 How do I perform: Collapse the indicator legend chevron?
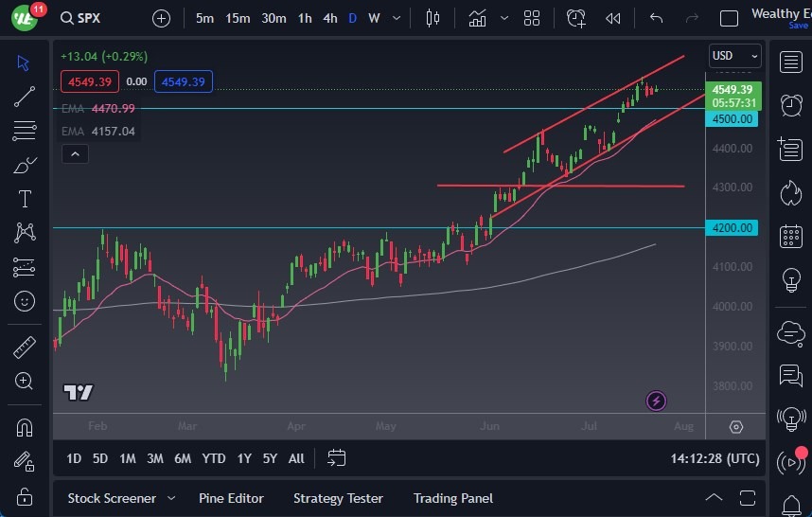(75, 154)
